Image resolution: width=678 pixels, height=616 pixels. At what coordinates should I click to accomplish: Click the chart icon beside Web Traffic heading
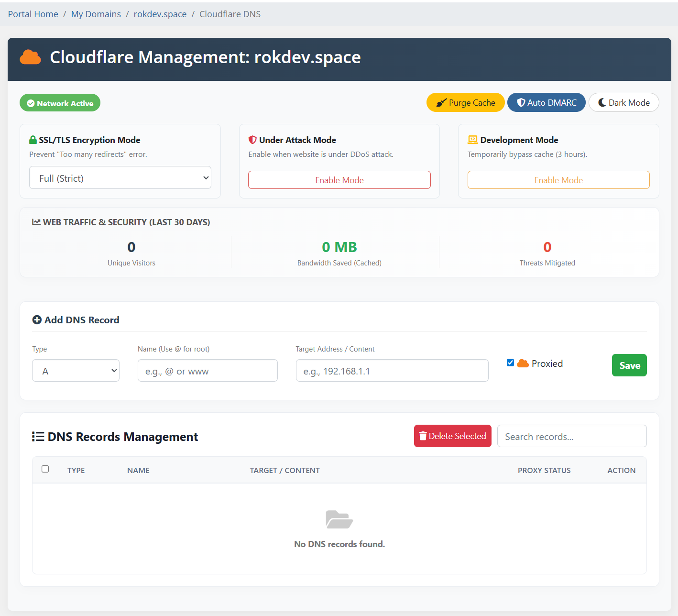(x=36, y=222)
